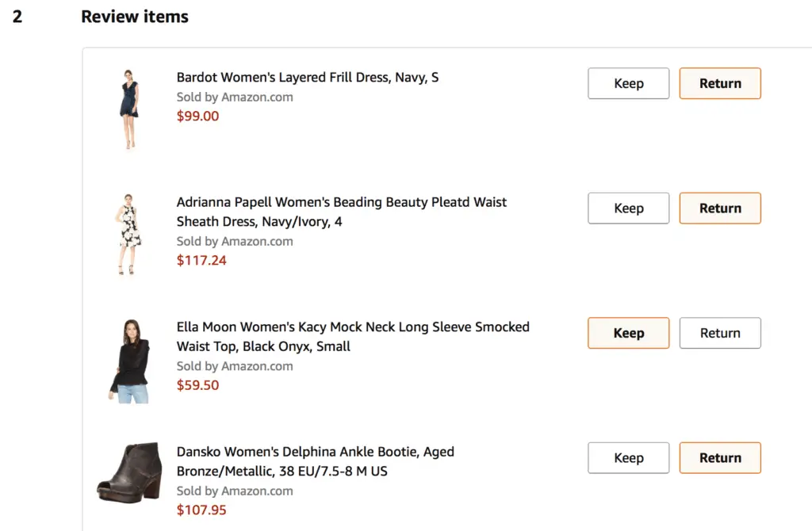
Task: Click Sold by Amazon.com under Dansko bootie
Action: click(235, 491)
